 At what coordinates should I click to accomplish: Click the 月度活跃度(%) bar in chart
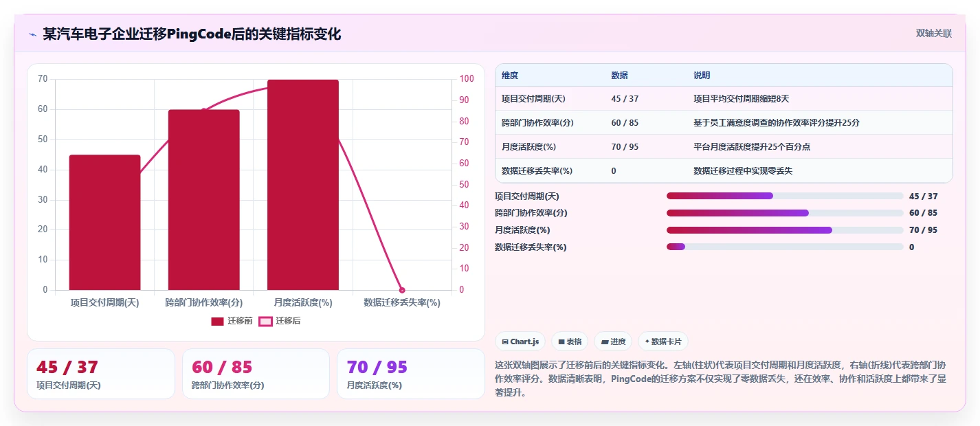pyautogui.click(x=303, y=185)
